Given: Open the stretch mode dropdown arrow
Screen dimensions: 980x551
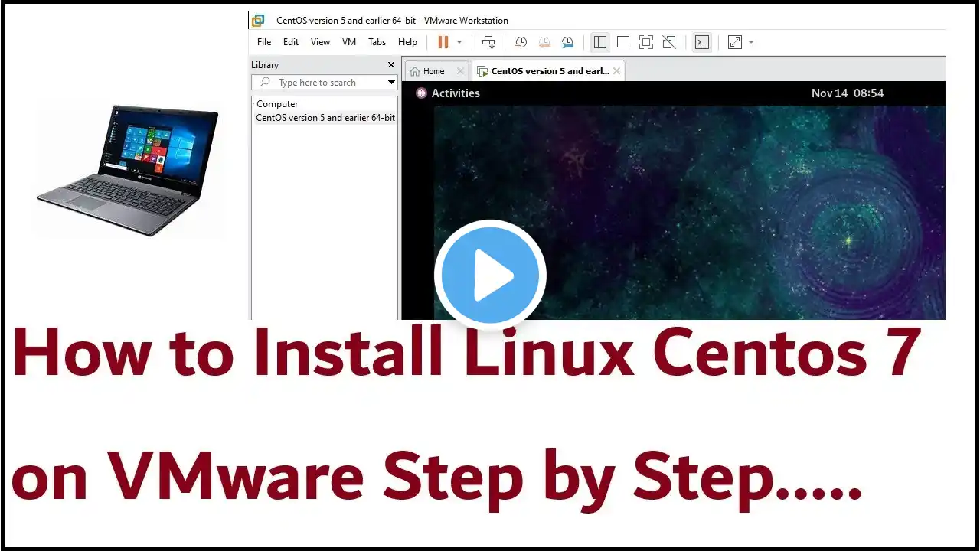Looking at the screenshot, I should click(x=751, y=42).
